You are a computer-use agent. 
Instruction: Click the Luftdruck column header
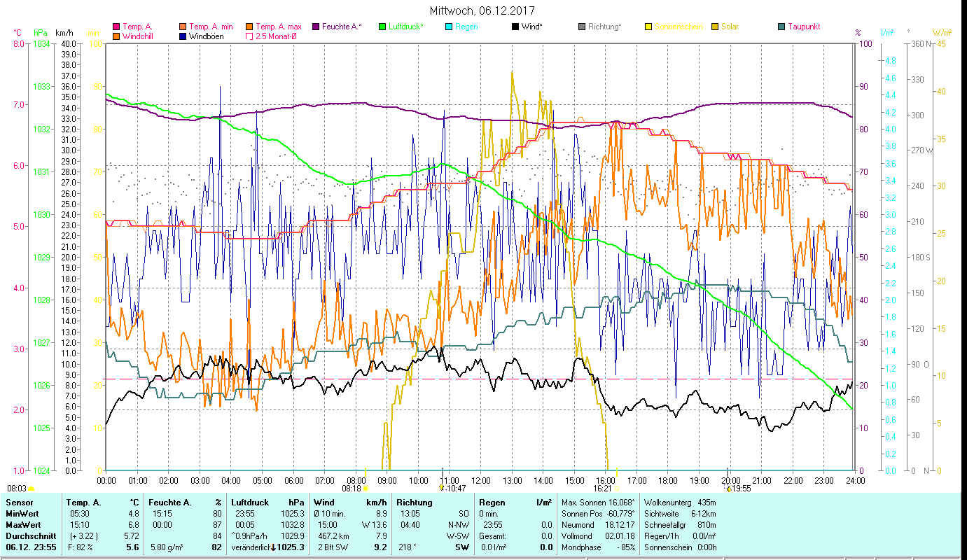click(249, 503)
